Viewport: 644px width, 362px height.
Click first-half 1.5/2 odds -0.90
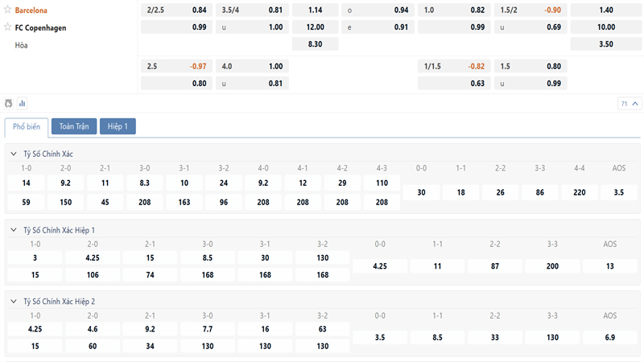coord(531,10)
